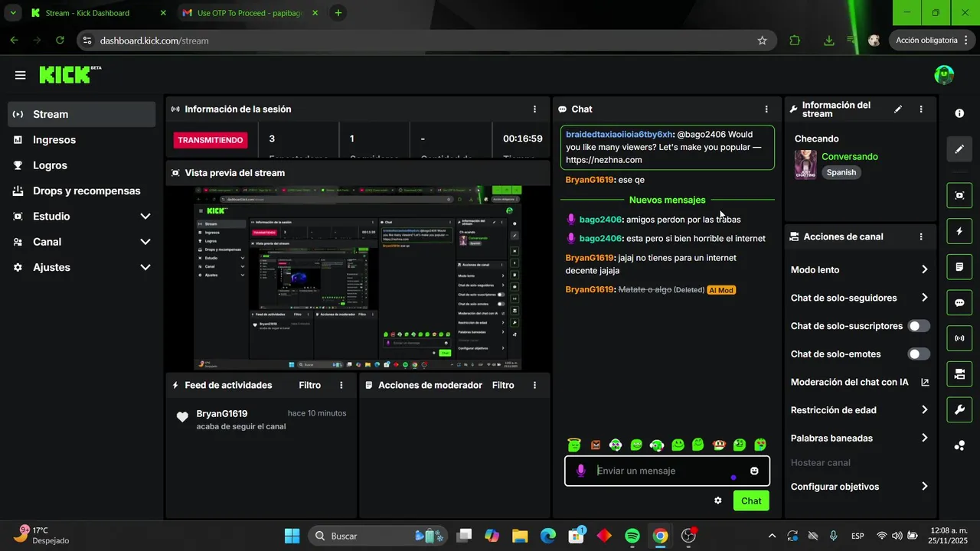Edit stream info with the pencil icon
The width and height of the screenshot is (980, 551).
pyautogui.click(x=898, y=109)
